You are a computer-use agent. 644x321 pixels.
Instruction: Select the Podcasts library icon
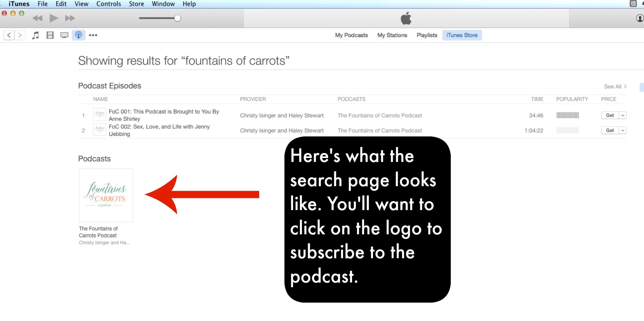(79, 35)
